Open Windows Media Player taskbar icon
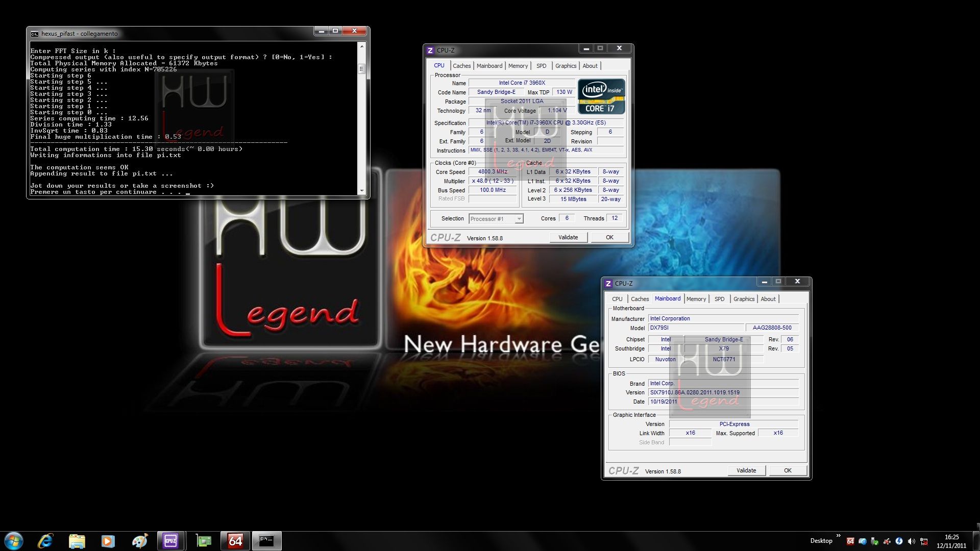 click(108, 541)
